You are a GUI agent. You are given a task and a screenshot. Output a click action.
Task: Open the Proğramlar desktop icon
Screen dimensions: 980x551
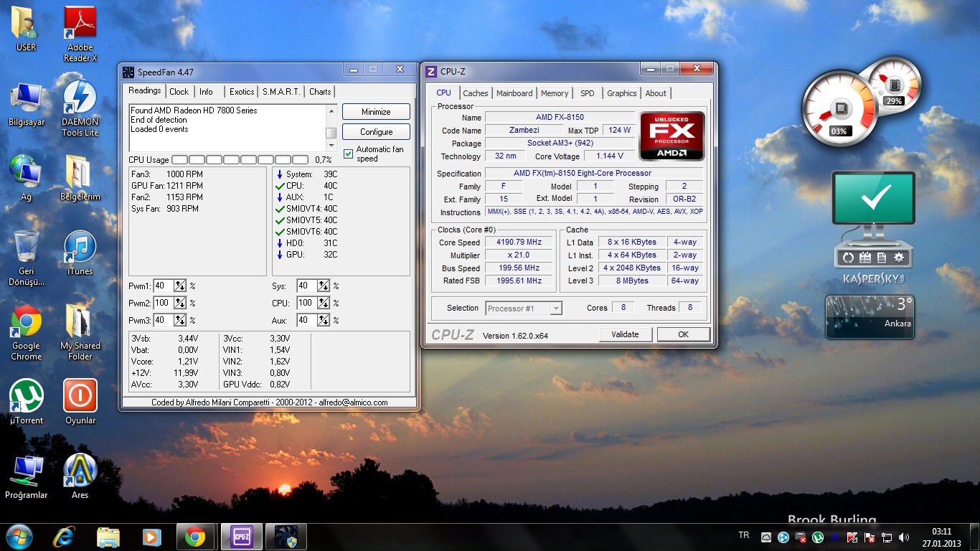(26, 477)
